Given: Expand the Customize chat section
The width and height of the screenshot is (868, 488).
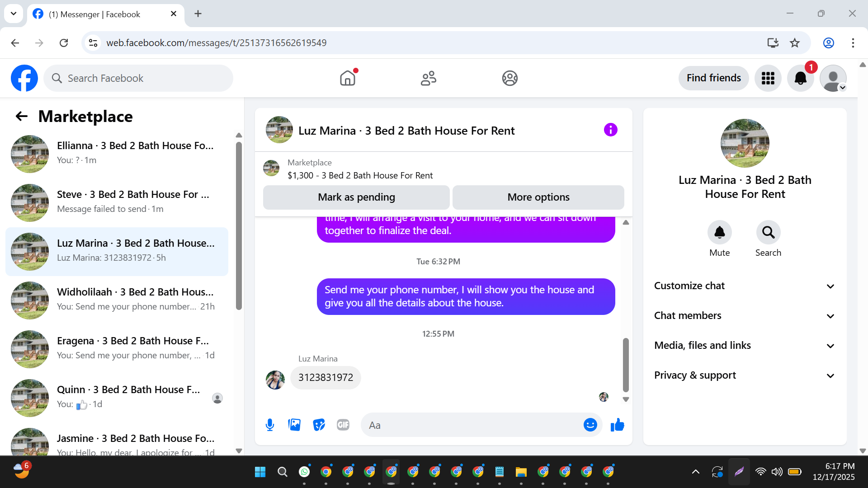Looking at the screenshot, I should point(745,286).
